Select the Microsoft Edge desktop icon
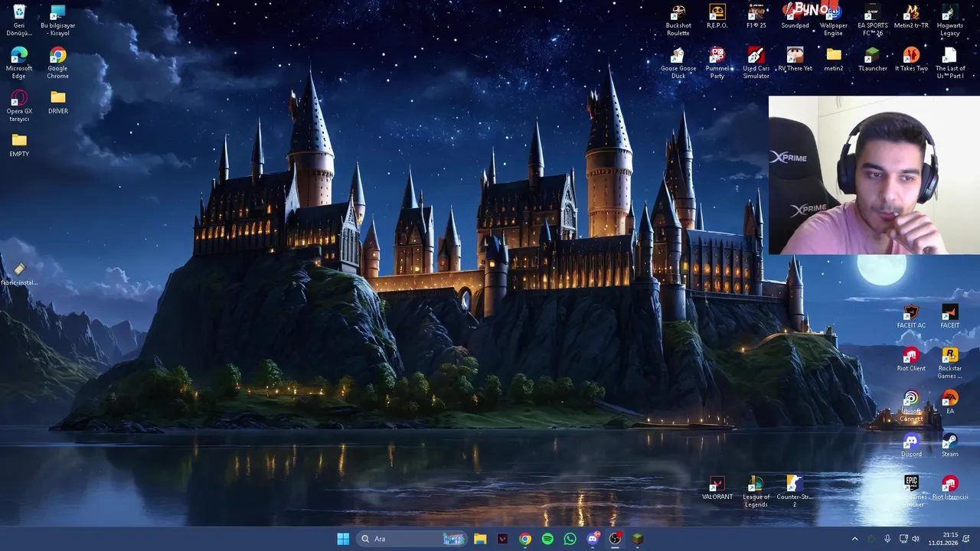980x551 pixels. point(19,63)
